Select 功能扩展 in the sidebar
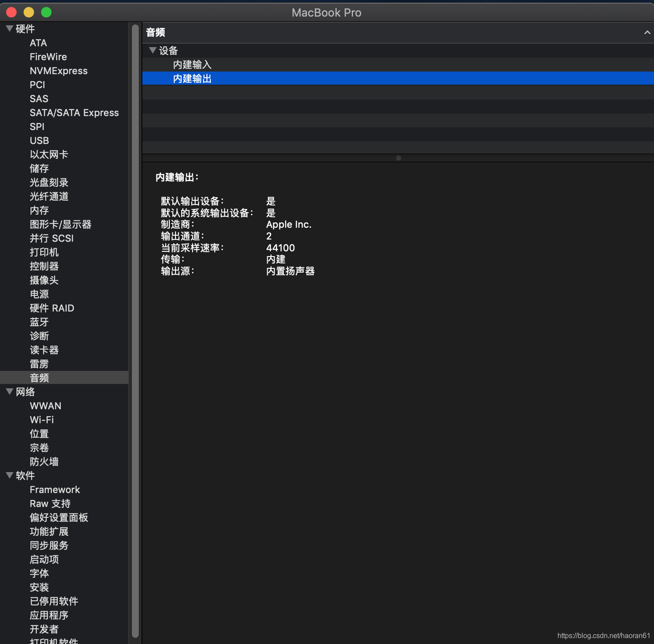The image size is (654, 644). (49, 531)
